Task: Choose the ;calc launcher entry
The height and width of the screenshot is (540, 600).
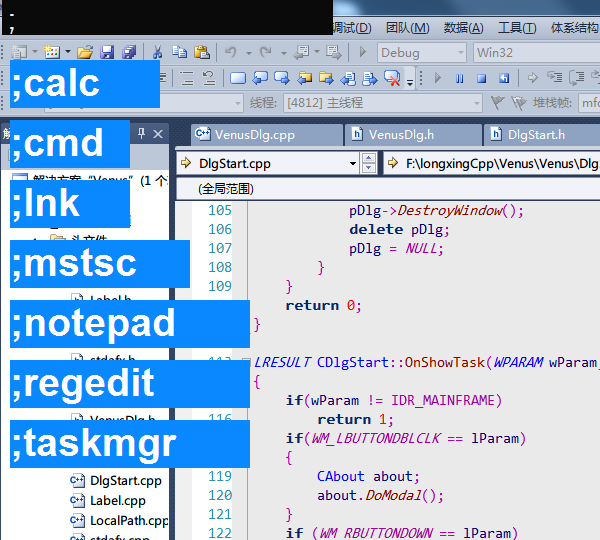Action: [x=85, y=84]
